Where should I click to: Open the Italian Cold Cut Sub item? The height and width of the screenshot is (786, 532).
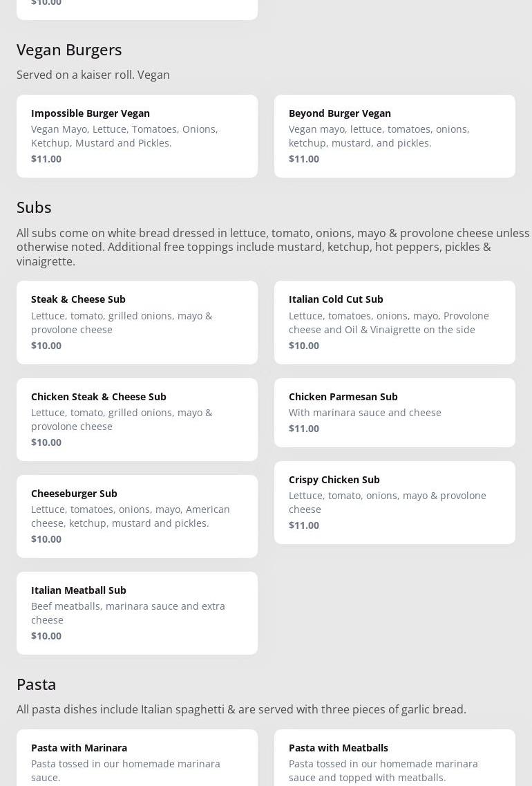pyautogui.click(x=395, y=322)
